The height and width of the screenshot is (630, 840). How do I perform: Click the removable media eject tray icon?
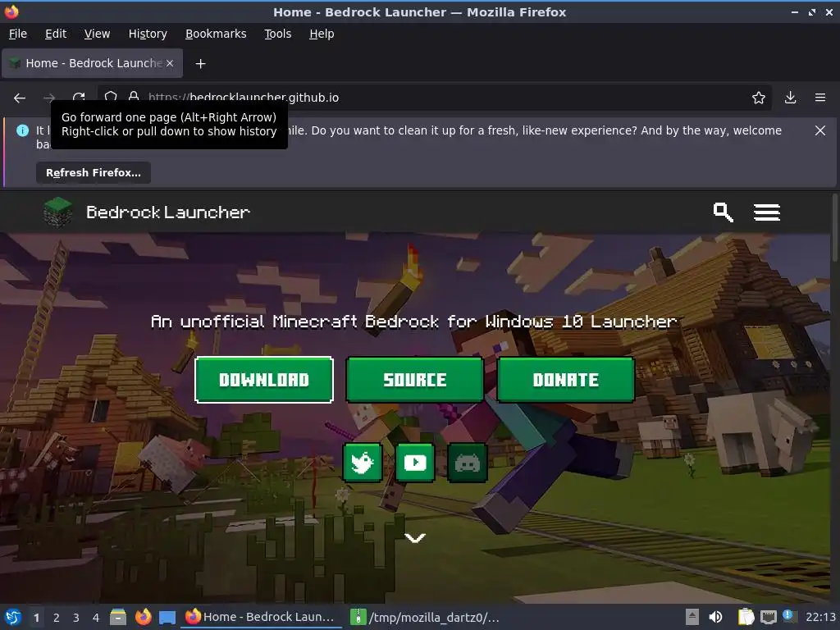click(x=692, y=617)
